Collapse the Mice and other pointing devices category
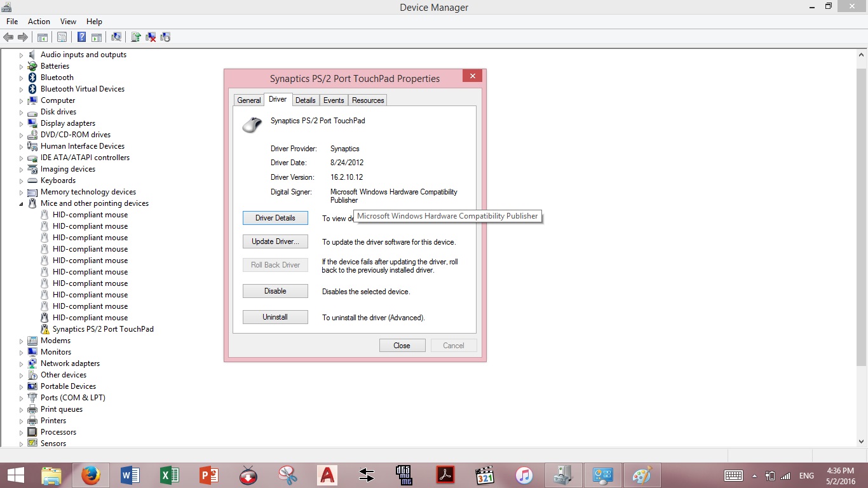The height and width of the screenshot is (488, 868). coord(21,203)
